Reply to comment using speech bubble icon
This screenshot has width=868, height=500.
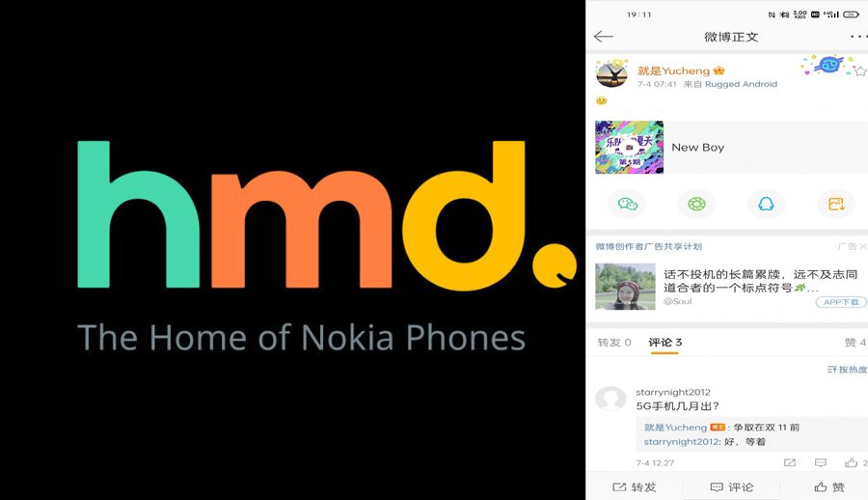[x=821, y=462]
